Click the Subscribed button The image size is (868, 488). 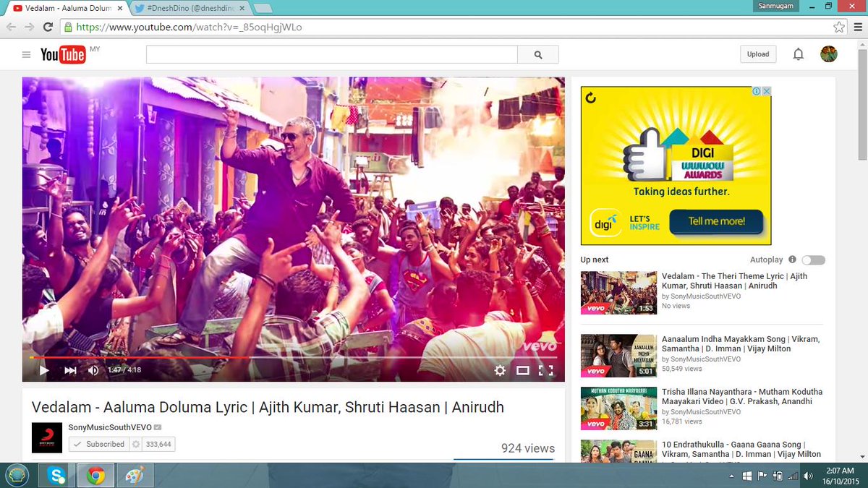pyautogui.click(x=98, y=444)
